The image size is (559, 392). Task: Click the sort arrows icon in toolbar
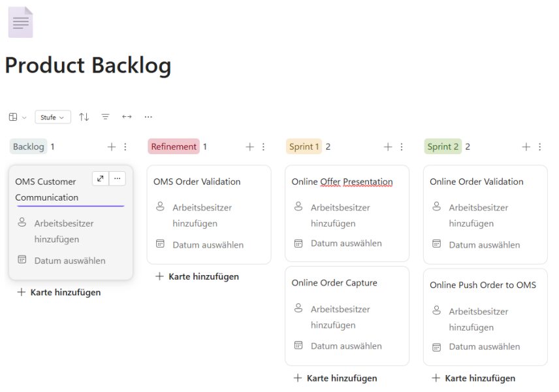coord(84,117)
